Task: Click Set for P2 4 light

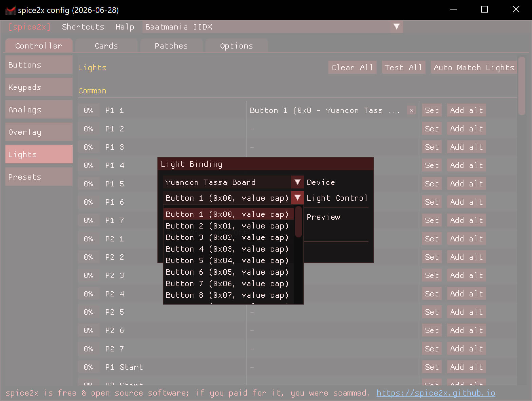Action: [x=432, y=294]
